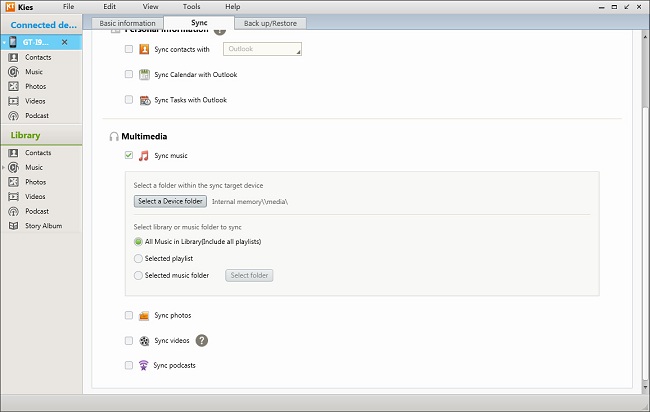Click Select a Device folder button
Viewport: 650px width, 412px height.
[170, 201]
